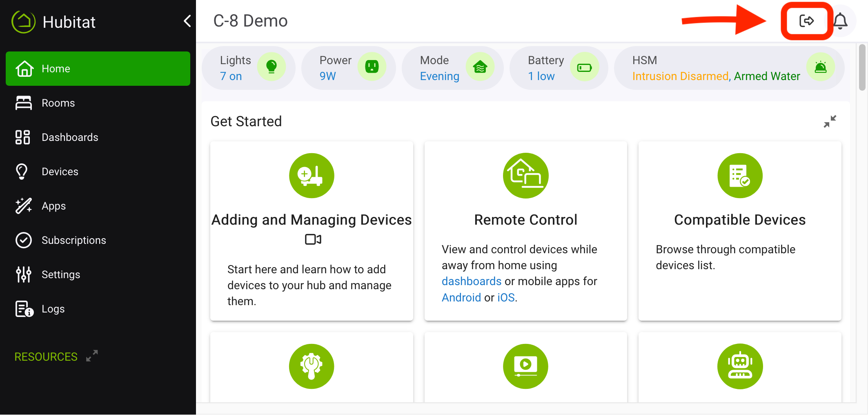Open the notifications bell

(840, 21)
